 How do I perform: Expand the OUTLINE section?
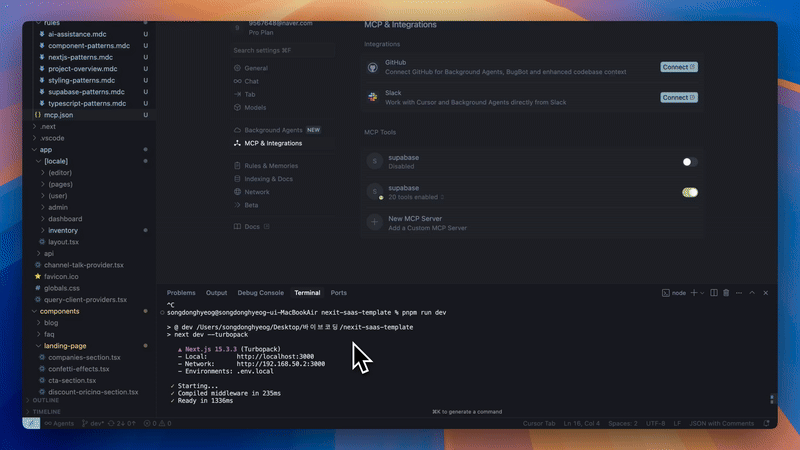[52, 400]
